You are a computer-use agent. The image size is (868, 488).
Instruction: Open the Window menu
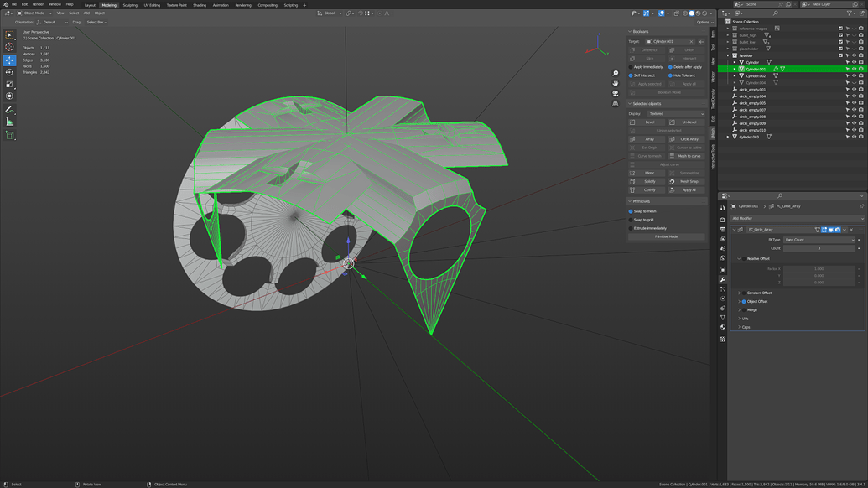tap(55, 4)
